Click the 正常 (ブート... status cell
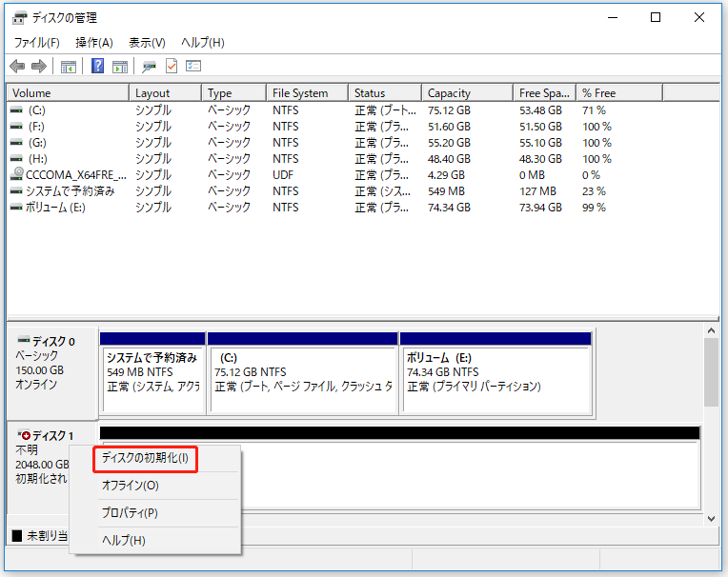The width and height of the screenshot is (728, 577). coord(385,110)
